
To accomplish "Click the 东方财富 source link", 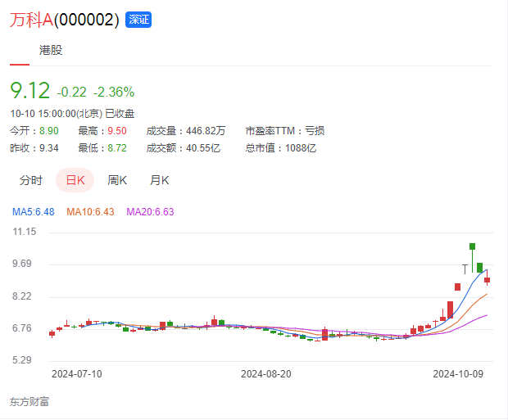I will tap(29, 402).
